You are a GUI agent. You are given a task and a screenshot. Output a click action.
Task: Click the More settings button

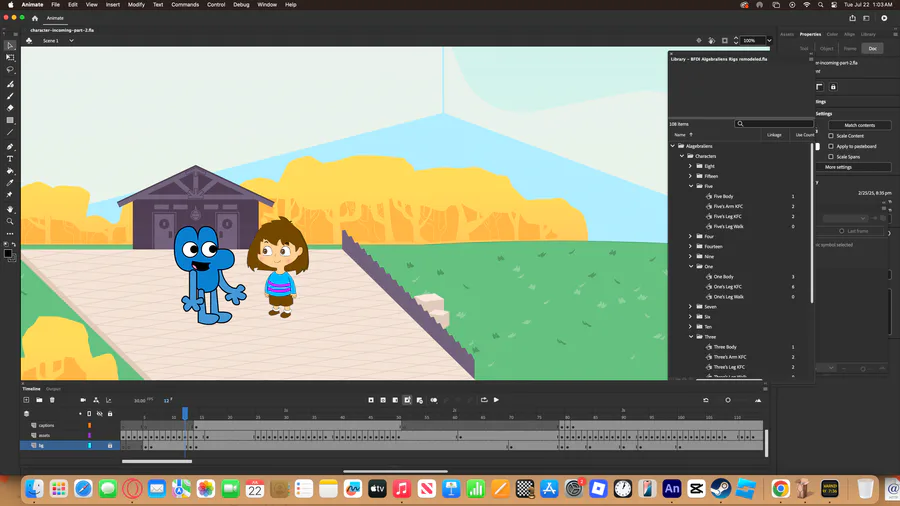[854, 167]
